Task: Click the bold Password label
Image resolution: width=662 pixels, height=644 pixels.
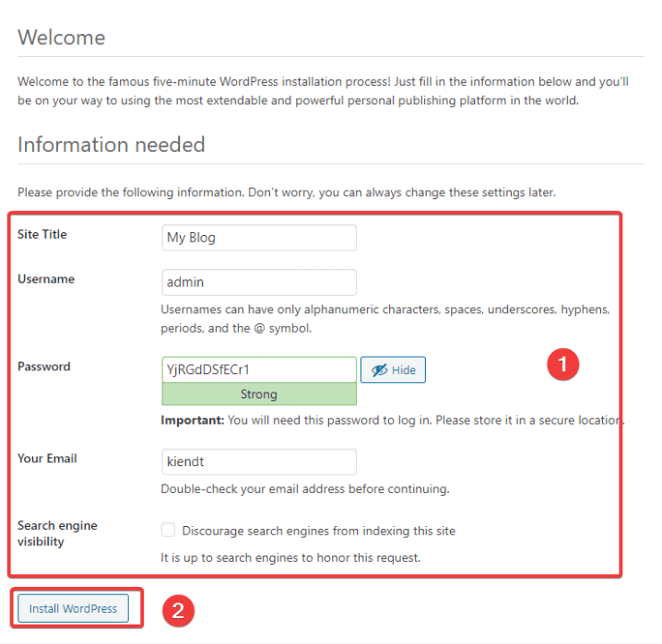Action: [44, 367]
